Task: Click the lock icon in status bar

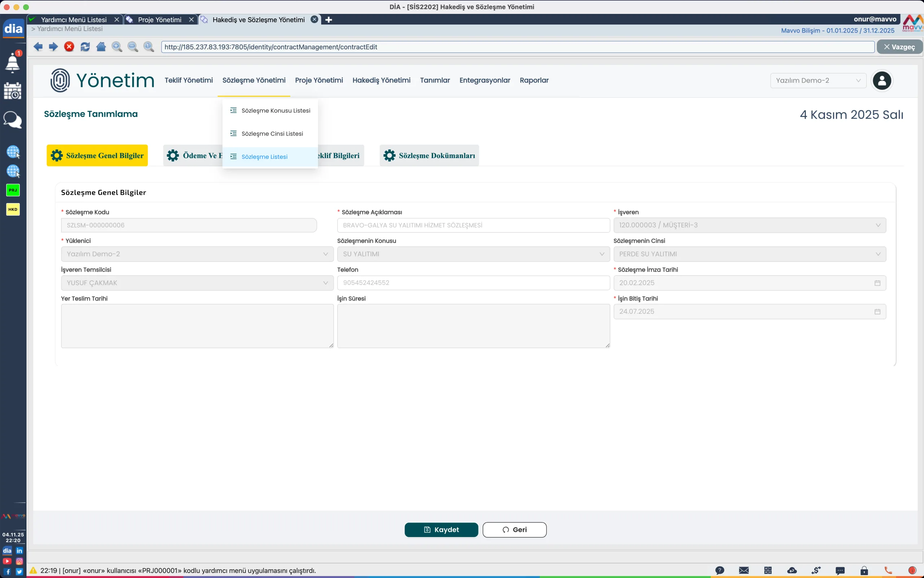Action: pyautogui.click(x=864, y=570)
